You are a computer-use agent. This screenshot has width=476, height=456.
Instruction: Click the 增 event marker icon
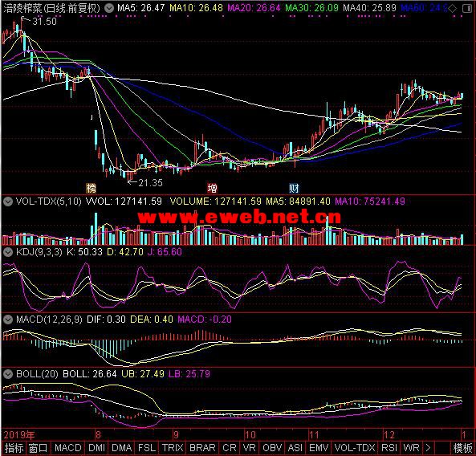click(x=212, y=188)
